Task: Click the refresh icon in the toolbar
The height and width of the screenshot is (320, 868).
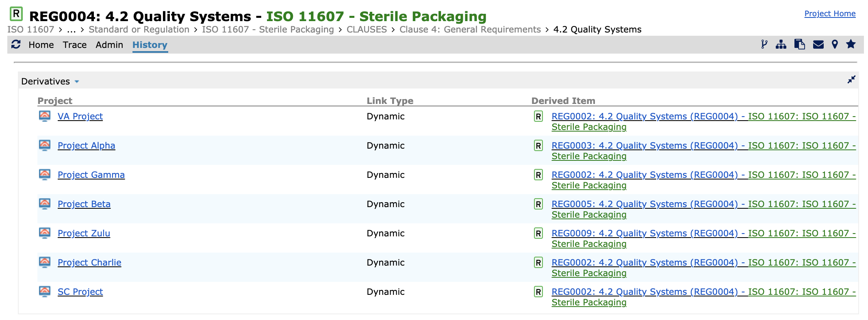Action: pos(16,45)
